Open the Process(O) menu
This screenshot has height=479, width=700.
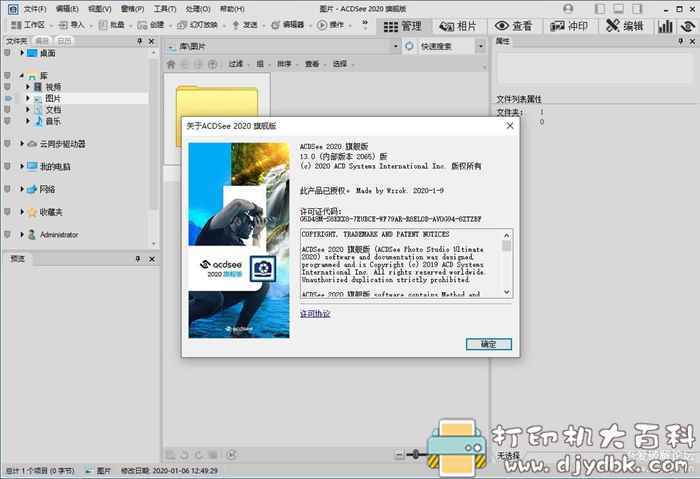click(198, 9)
